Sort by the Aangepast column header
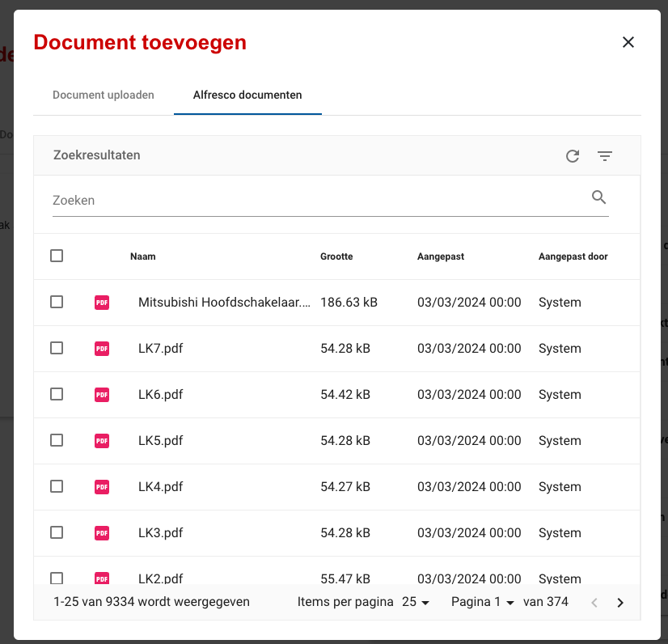668x644 pixels. [x=441, y=256]
